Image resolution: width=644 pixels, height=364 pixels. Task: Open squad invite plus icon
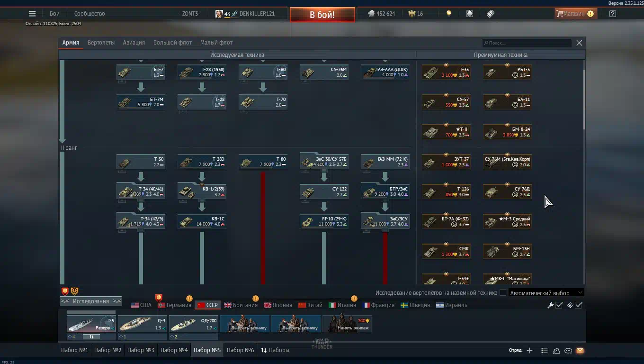point(529,350)
